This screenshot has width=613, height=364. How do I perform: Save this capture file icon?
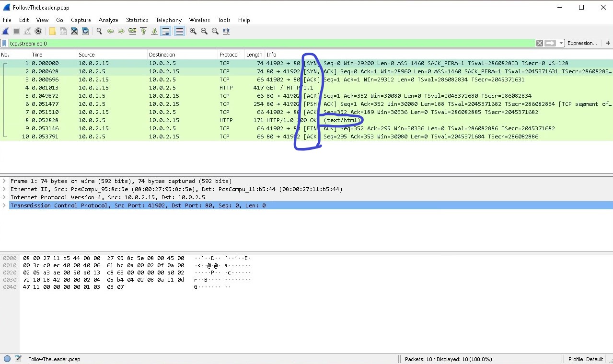pyautogui.click(x=63, y=31)
